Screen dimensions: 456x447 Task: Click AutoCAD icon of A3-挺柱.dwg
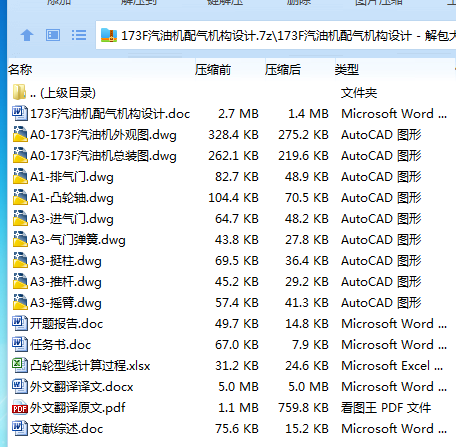pyautogui.click(x=20, y=260)
